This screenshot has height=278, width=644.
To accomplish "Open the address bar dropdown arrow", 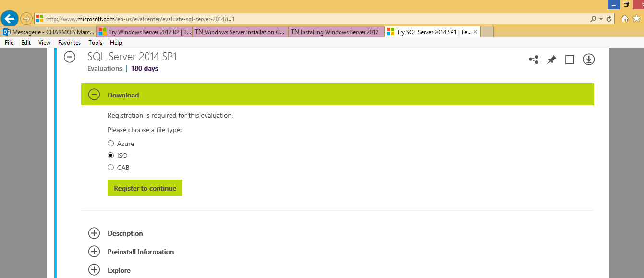I will click(x=601, y=19).
